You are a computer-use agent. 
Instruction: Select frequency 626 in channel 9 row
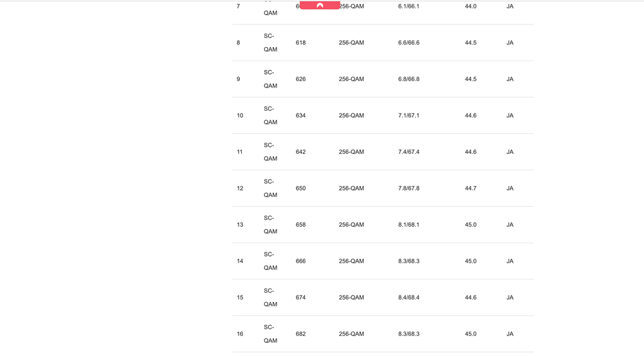click(300, 79)
